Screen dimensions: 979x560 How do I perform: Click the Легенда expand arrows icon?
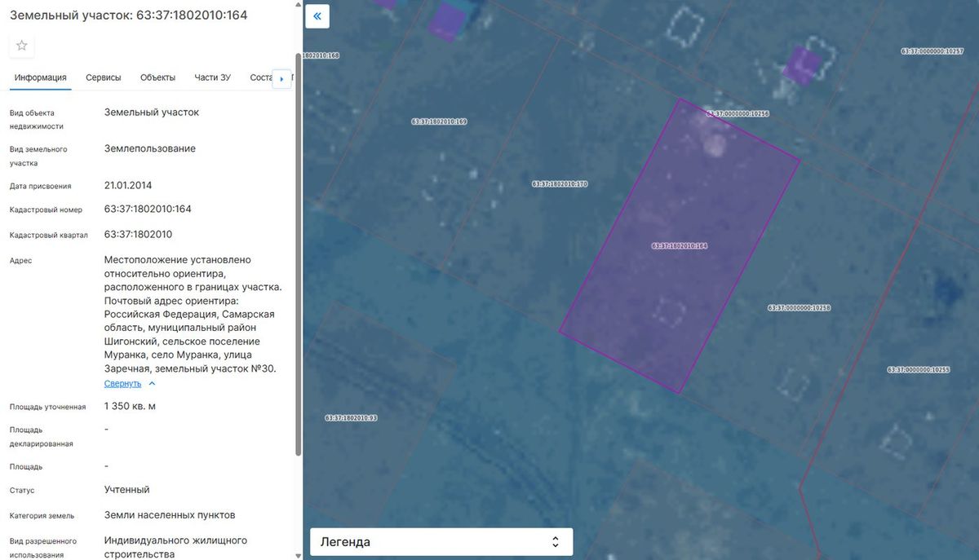point(555,542)
